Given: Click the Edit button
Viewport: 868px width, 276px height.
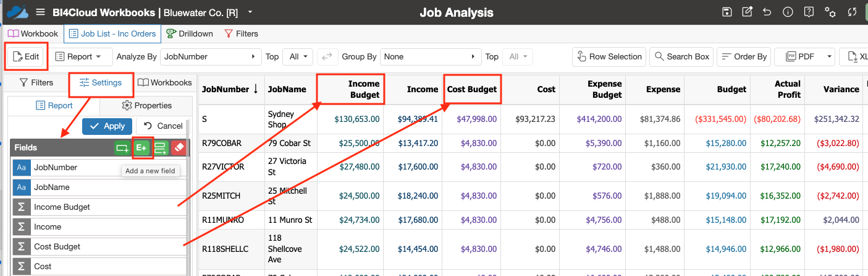Looking at the screenshot, I should point(26,56).
